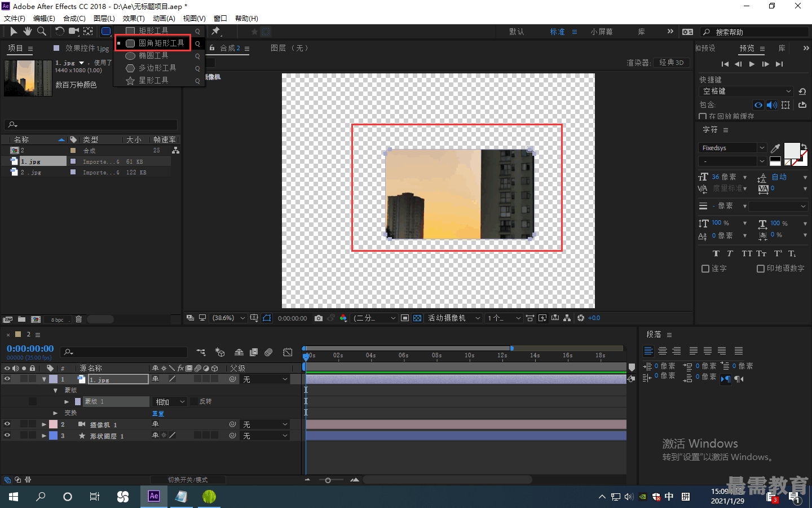Click 切换开关/模式 button

pyautogui.click(x=188, y=480)
